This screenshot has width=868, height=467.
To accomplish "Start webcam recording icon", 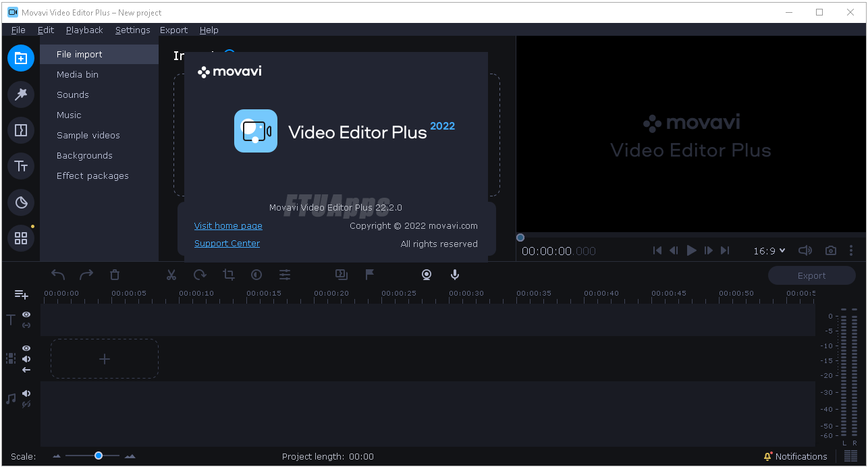I will tap(427, 275).
